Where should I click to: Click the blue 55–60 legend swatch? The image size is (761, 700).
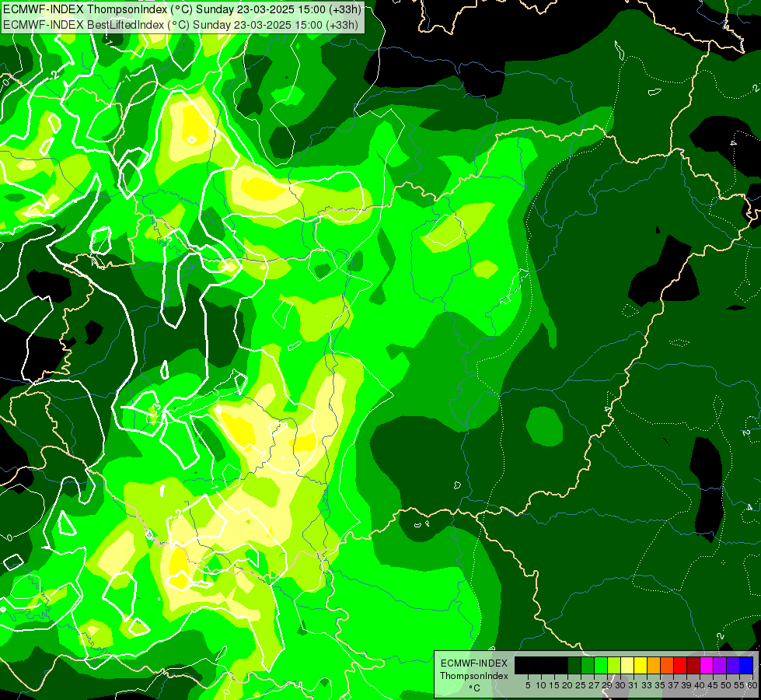(x=746, y=665)
